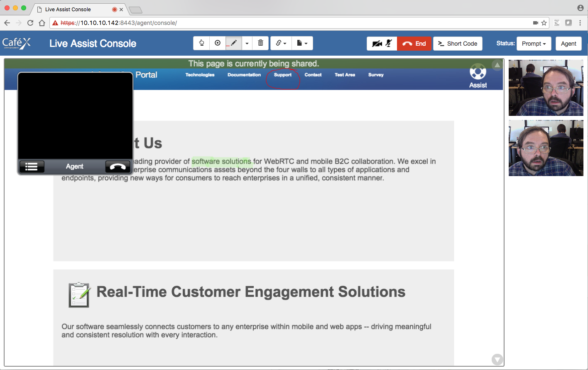Go to the browser home icon
This screenshot has height=370, width=588.
click(x=42, y=23)
